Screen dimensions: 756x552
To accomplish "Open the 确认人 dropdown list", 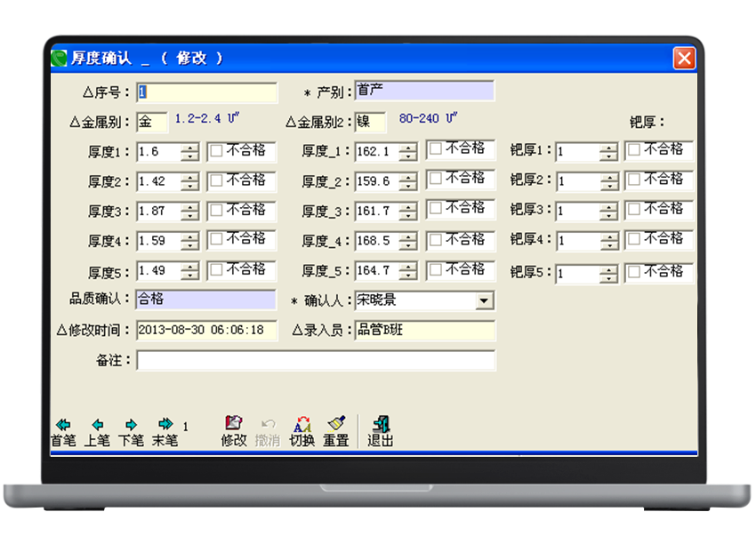I will pos(484,301).
